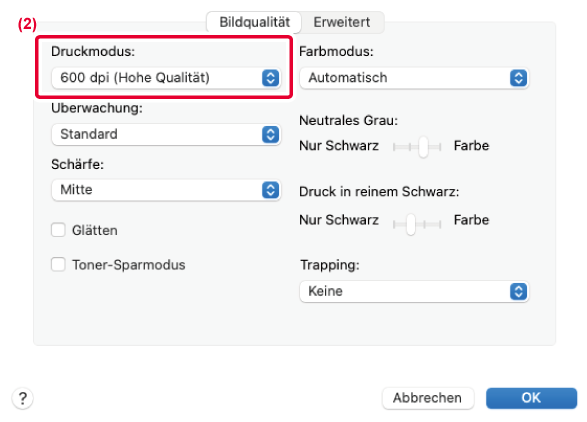
Task: Open the Automatisch Farbmodus dropdown
Action: [414, 78]
